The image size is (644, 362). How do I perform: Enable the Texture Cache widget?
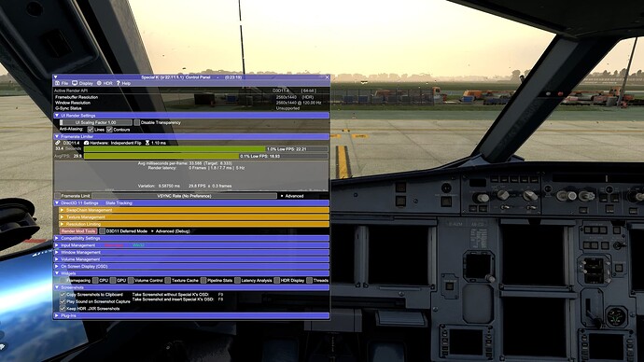(168, 281)
